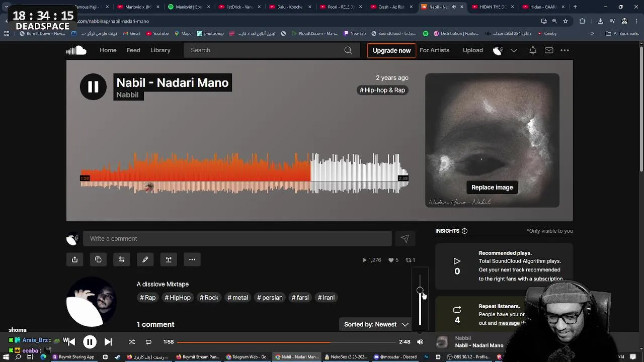Click Upgrade now button
Screen dimensions: 644x362
391,50
